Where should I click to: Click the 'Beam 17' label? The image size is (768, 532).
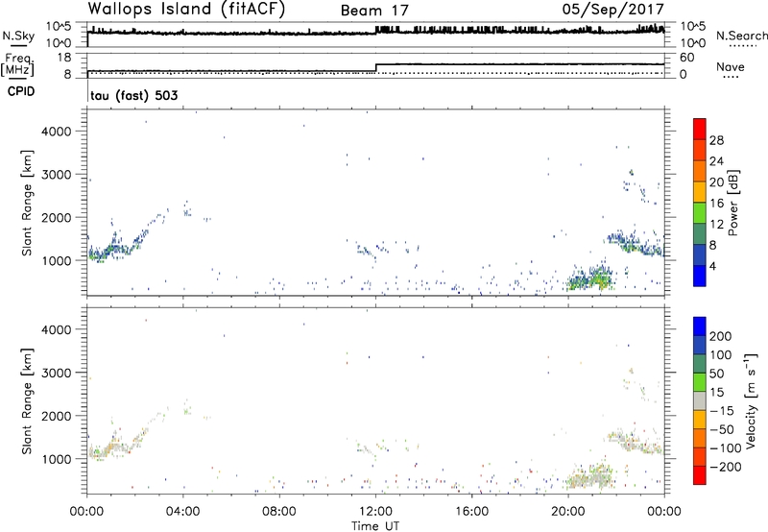374,11
